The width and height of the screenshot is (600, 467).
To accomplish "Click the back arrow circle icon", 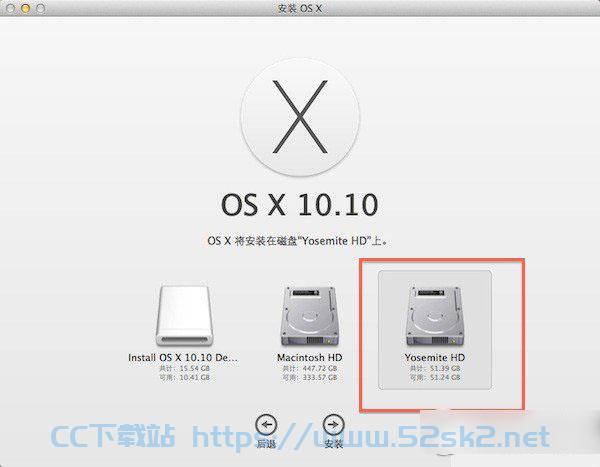I will [x=266, y=425].
